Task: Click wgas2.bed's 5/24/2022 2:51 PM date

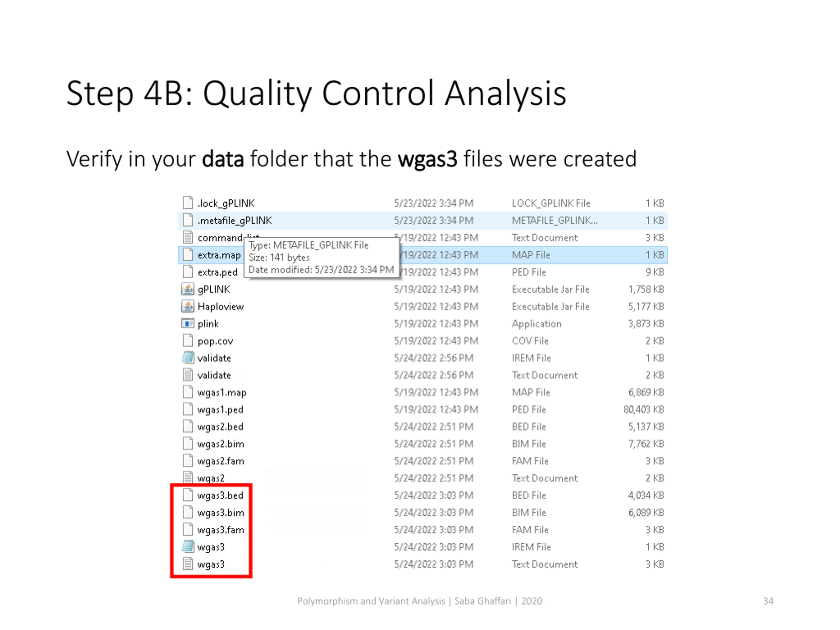Action: click(434, 427)
